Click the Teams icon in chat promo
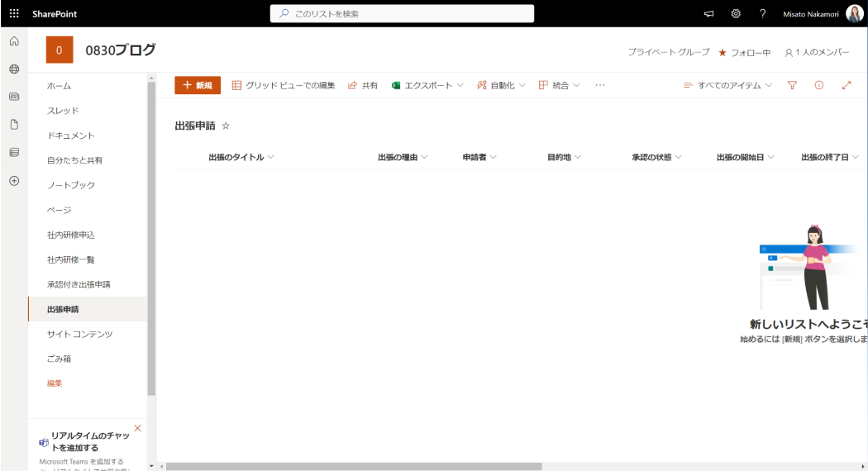This screenshot has height=471, width=868. [x=43, y=442]
